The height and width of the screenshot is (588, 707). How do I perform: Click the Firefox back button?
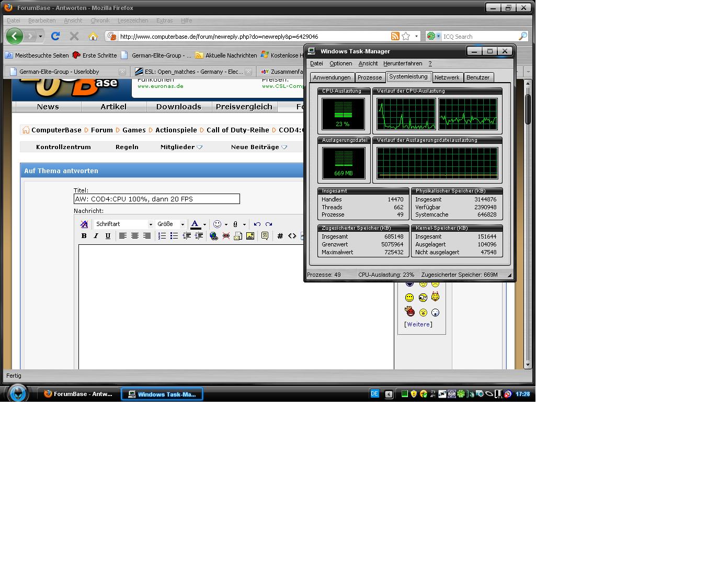(x=15, y=36)
